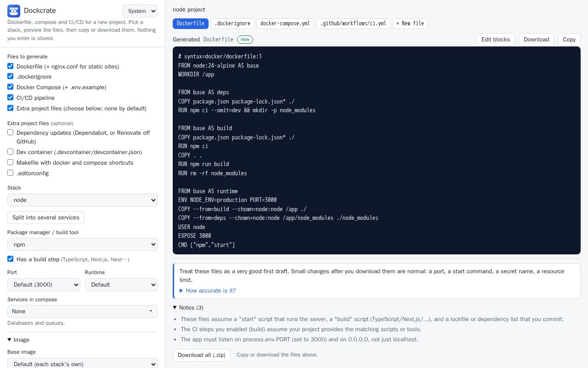Enable Dependency updates (Dependabot) checkbox

10,132
